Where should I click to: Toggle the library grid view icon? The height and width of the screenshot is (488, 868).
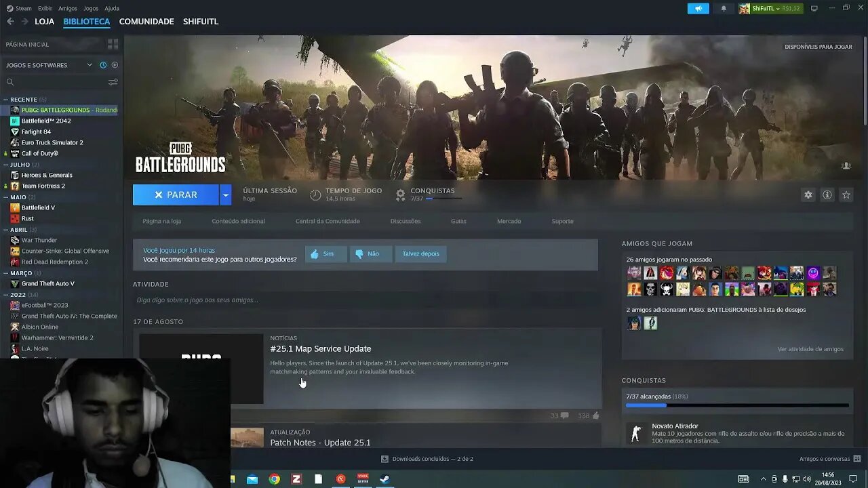pos(113,44)
